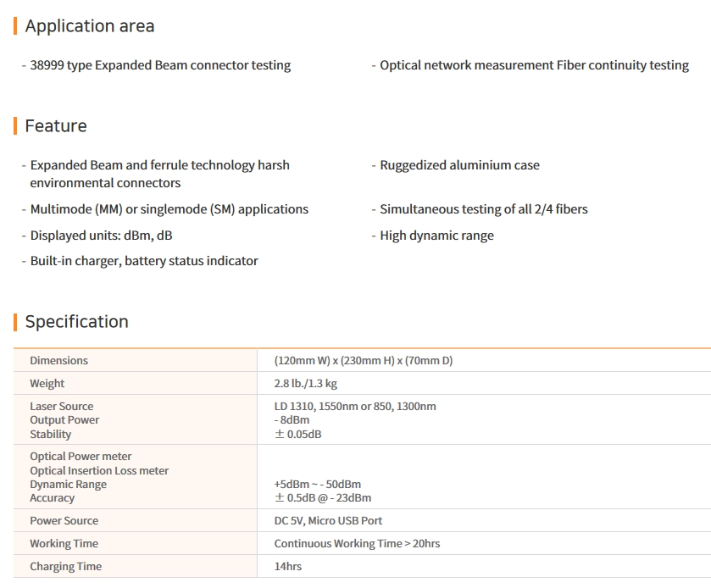711x588 pixels.
Task: Click the Laser Source label in table
Action: (62, 407)
